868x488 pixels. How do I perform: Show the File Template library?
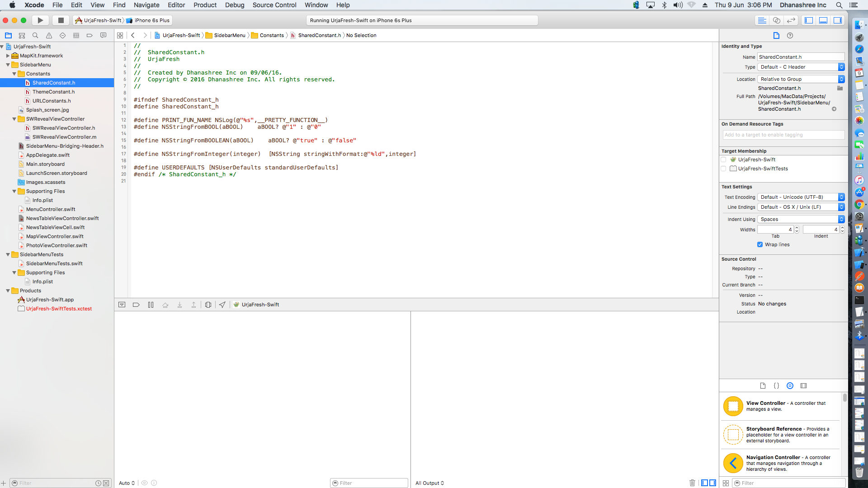point(763,386)
